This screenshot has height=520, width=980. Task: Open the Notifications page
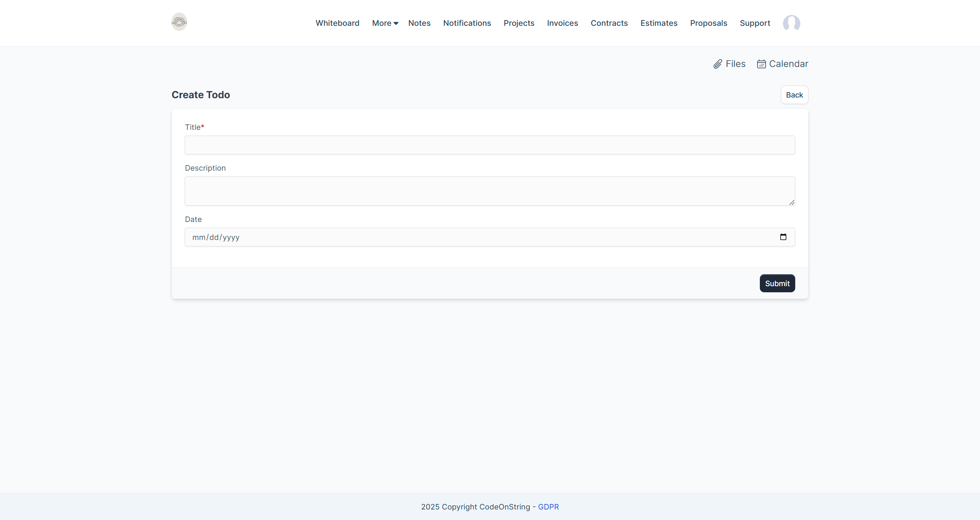[x=467, y=23]
